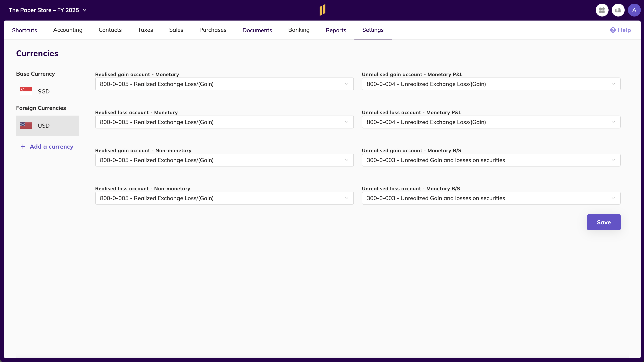Open the apps grid icon in header
Viewport: 644px width, 362px height.
[602, 10]
